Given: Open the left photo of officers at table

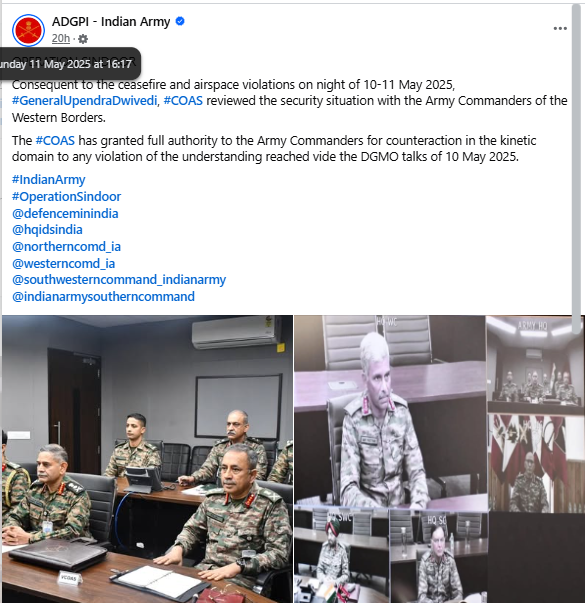Looking at the screenshot, I should click(x=147, y=459).
